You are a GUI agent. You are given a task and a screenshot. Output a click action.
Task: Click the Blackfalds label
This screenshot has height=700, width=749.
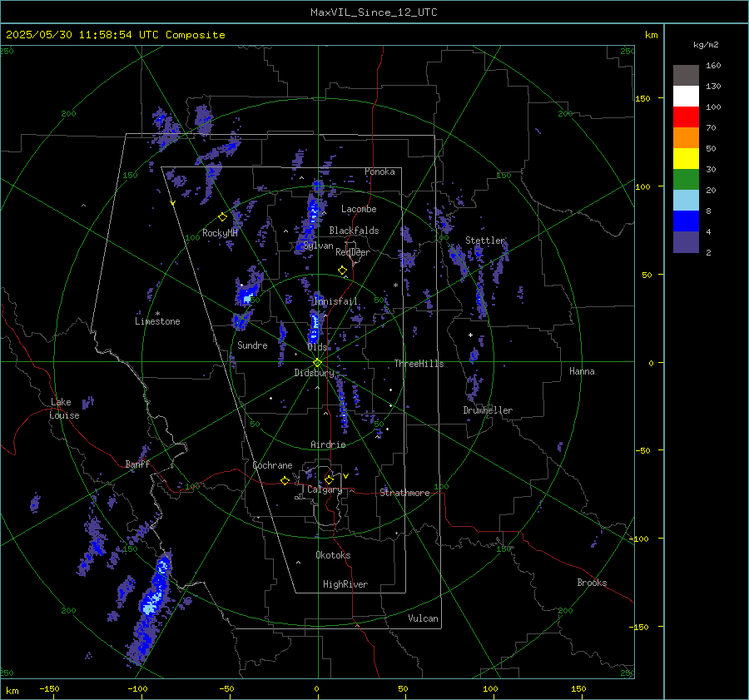354,231
